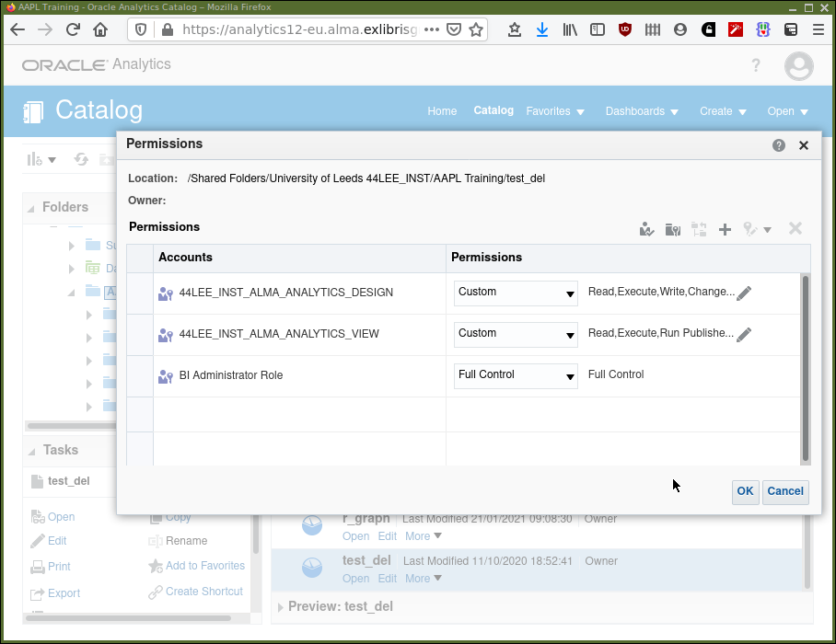
Task: Select the test_del item title
Action: tap(366, 560)
